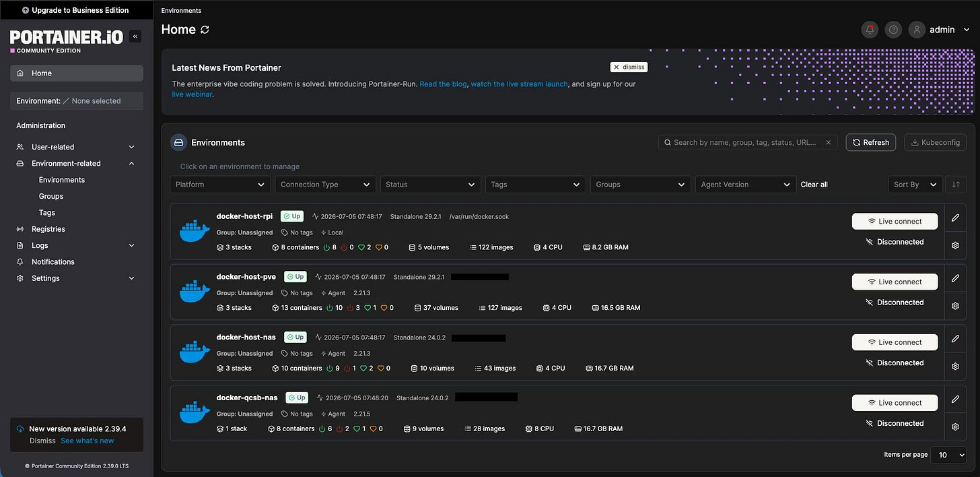Click the Home house icon in sidebar
Viewport: 980px width, 477px height.
(x=20, y=73)
